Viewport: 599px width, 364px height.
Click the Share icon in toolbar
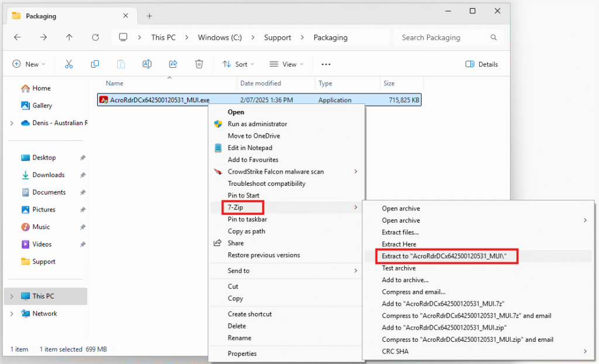tap(173, 64)
